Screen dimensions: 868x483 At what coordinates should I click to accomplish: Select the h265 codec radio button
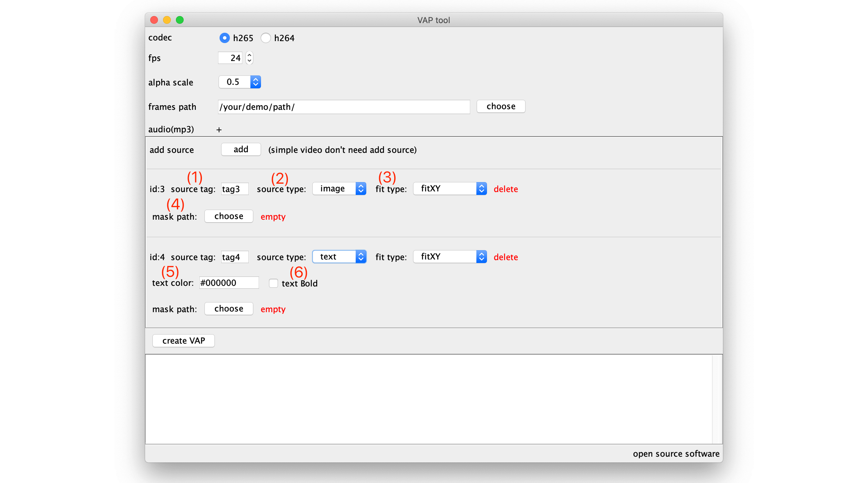point(224,38)
